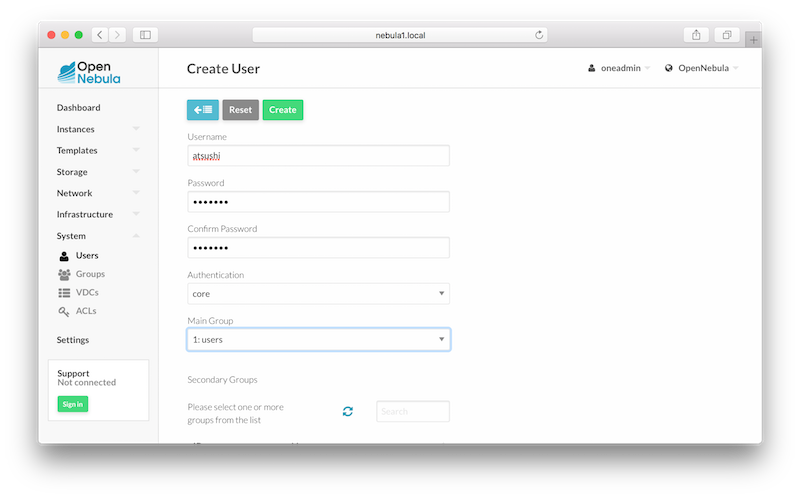800x498 pixels.
Task: Click the back-to-list arrow button
Action: click(202, 110)
